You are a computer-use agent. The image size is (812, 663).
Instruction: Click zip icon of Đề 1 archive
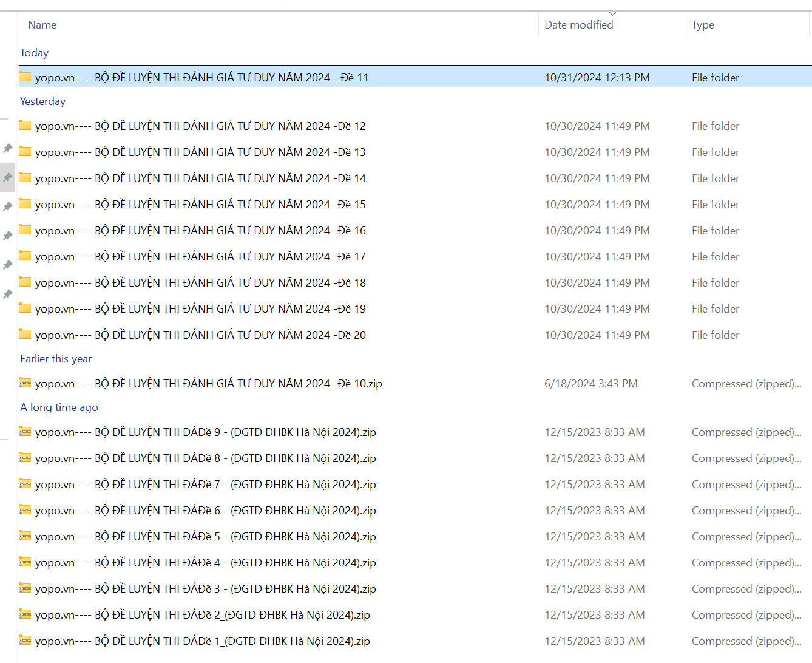coord(25,640)
